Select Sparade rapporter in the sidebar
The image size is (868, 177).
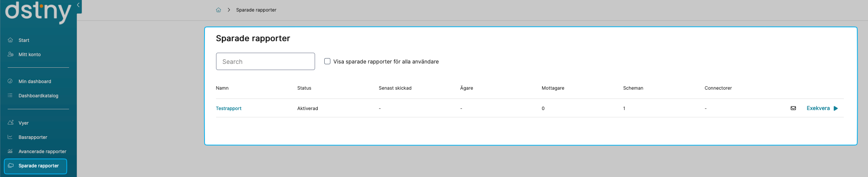38,166
